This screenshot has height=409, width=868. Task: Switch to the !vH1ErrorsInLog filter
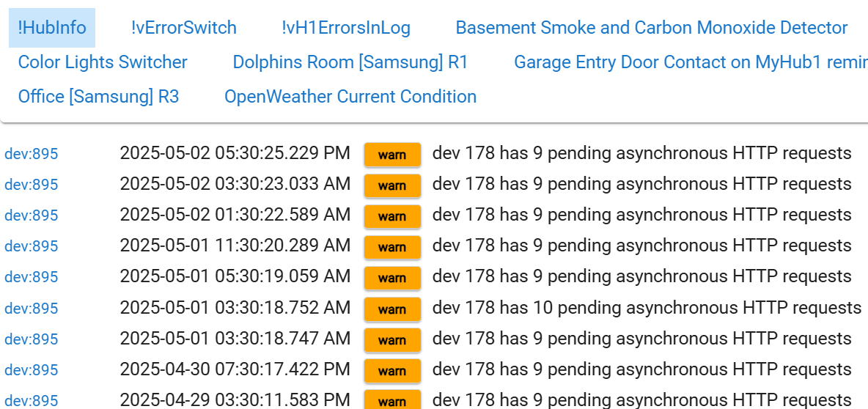pos(346,28)
